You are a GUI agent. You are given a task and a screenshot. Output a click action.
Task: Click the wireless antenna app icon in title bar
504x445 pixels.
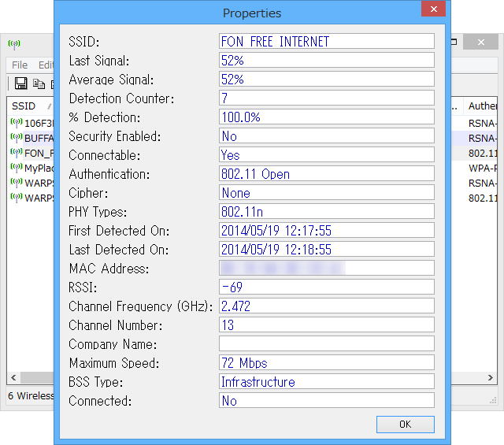coord(14,44)
